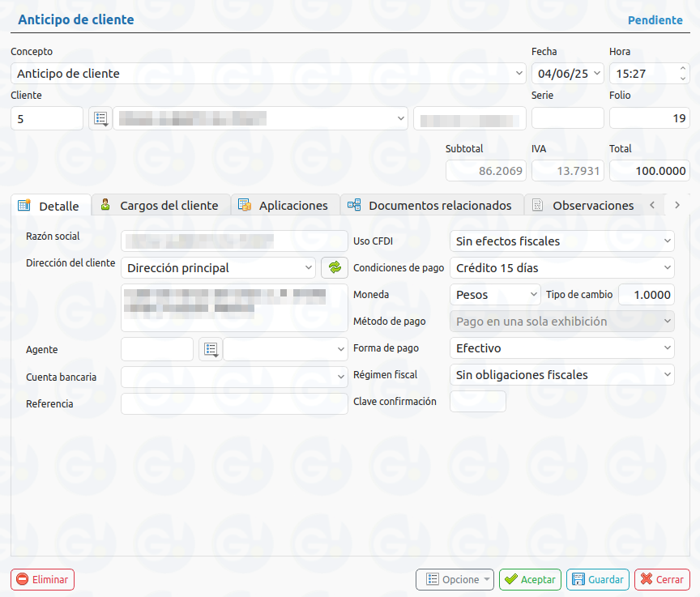The image size is (700, 597).
Task: Expand the Concepto dropdown
Action: pos(519,73)
